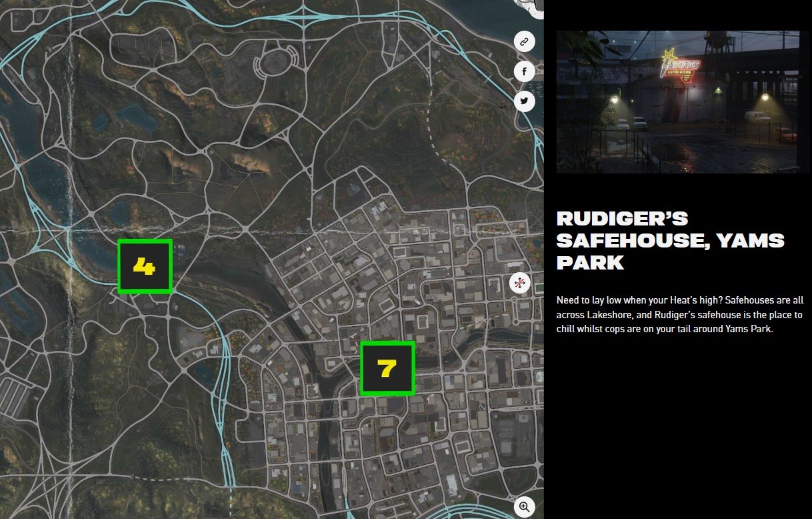Zoom in with the magnifier button
The image size is (812, 519).
tap(525, 507)
